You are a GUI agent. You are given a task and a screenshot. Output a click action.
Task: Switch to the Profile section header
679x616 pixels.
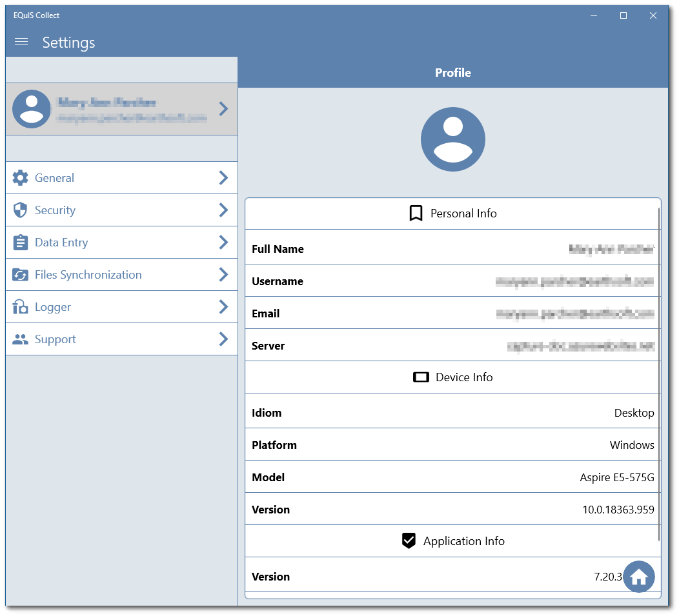pyautogui.click(x=453, y=73)
